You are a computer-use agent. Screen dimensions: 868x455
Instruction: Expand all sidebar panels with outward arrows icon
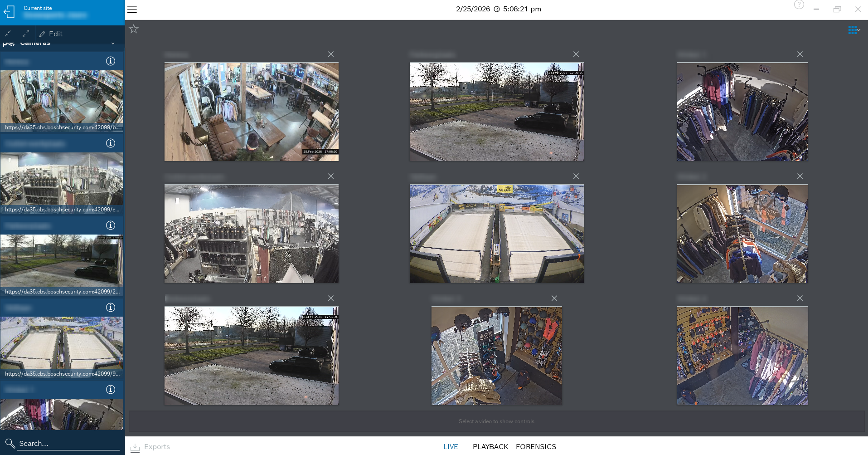pos(26,34)
